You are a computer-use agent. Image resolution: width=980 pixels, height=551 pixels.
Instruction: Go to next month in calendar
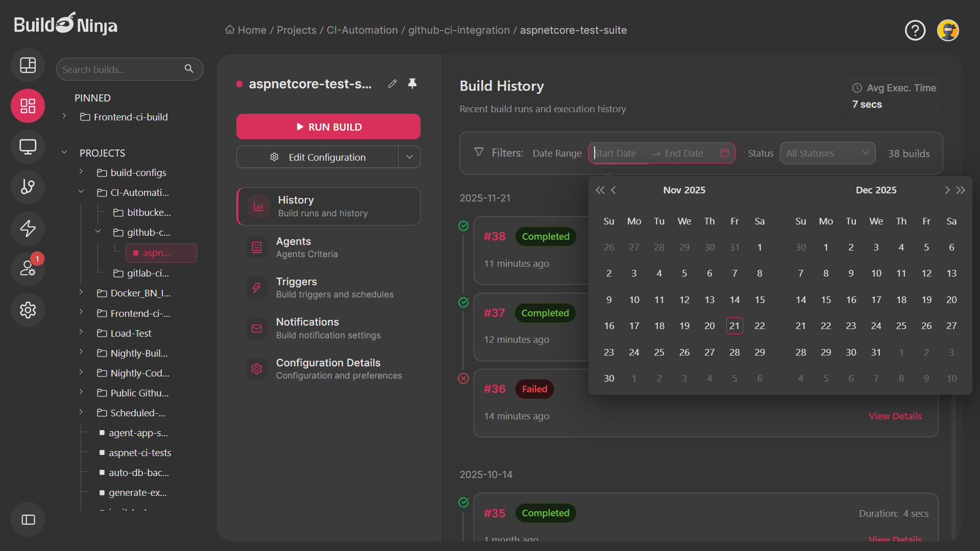947,190
